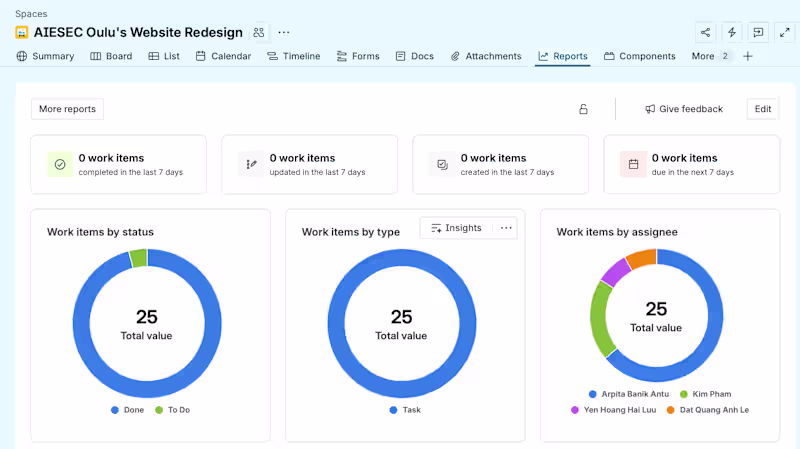Expand the More tabs dropdown
The height and width of the screenshot is (449, 800).
[x=710, y=56]
